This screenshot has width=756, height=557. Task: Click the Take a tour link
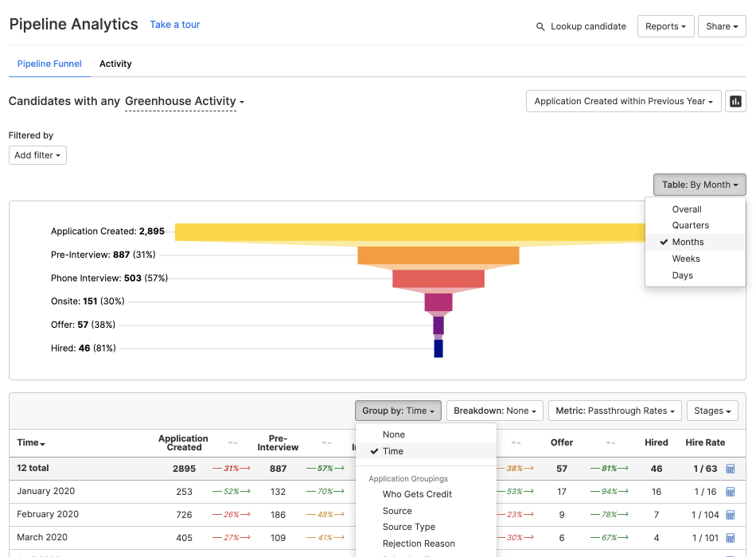click(x=174, y=25)
